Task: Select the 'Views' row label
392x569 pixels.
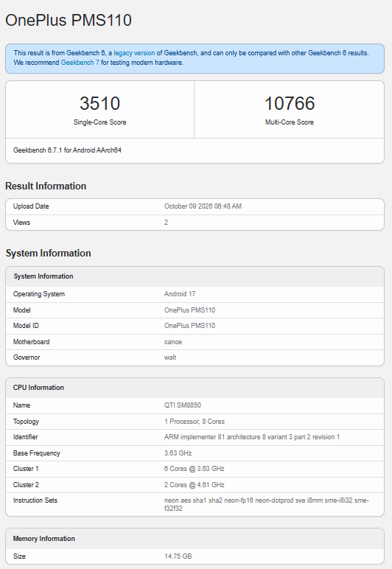Action: pyautogui.click(x=21, y=223)
